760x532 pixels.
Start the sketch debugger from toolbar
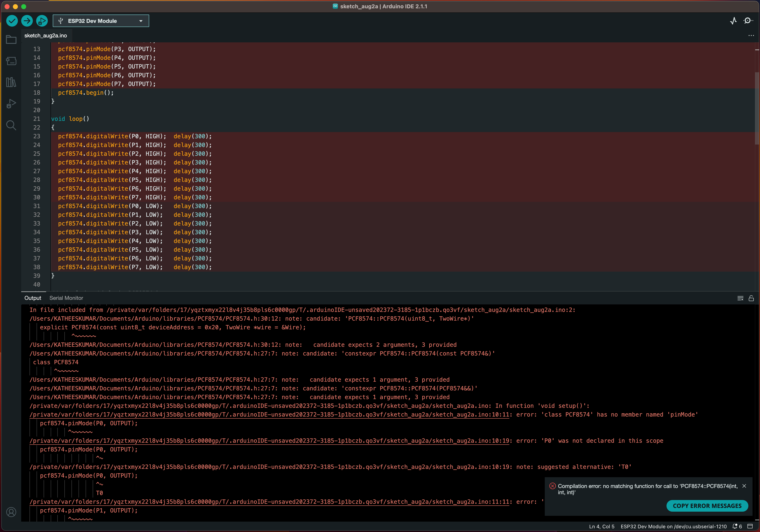pos(42,21)
